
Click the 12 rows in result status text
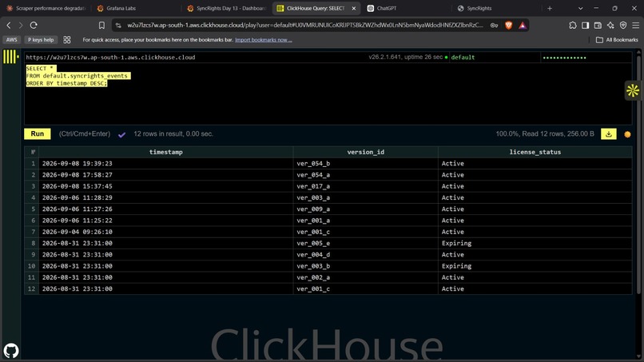[173, 134]
